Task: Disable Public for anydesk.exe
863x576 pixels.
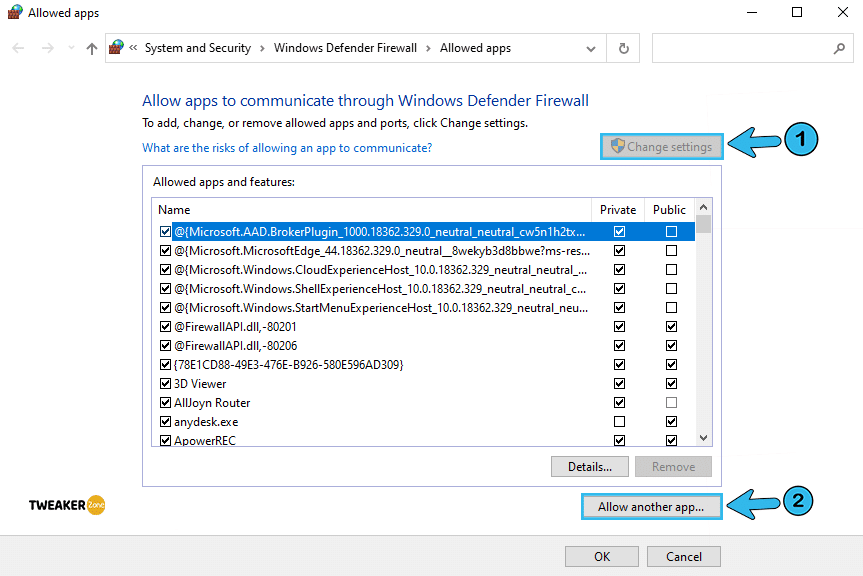Action: pyautogui.click(x=671, y=421)
